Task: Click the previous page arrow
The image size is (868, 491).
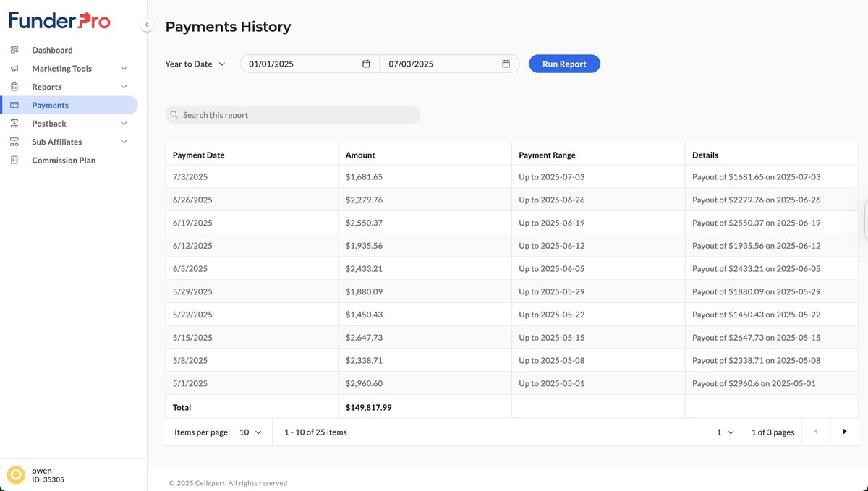Action: [816, 432]
